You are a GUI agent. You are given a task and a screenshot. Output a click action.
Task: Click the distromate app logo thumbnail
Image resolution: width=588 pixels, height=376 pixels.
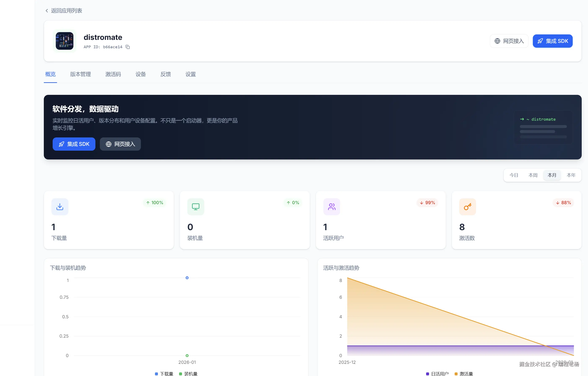(64, 41)
